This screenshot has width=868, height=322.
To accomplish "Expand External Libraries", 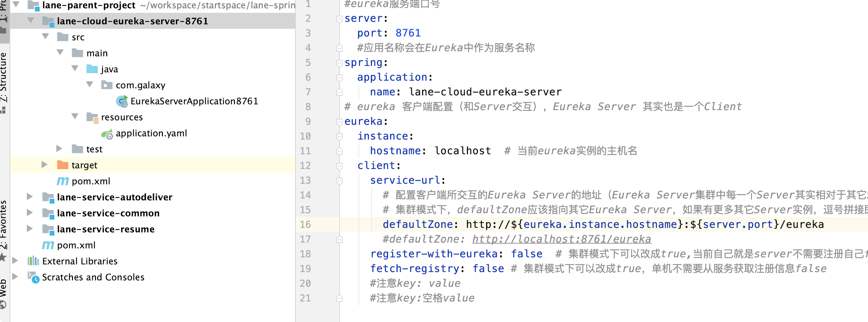I will (15, 260).
